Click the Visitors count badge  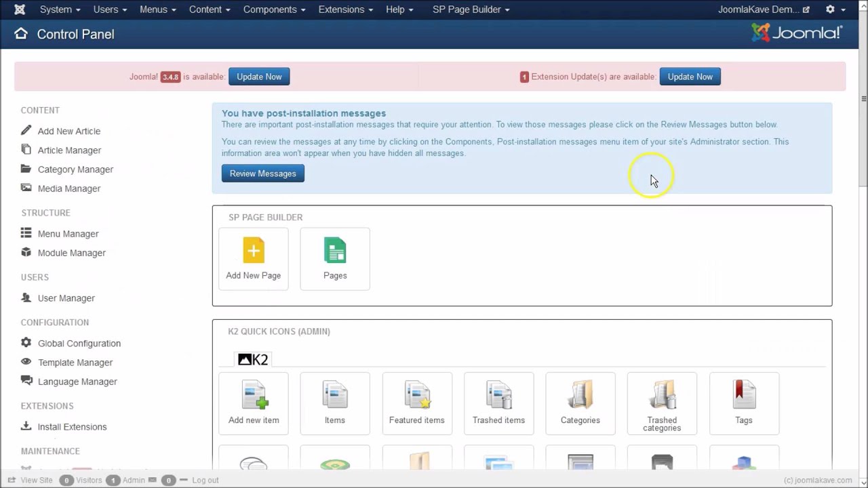coord(66,480)
